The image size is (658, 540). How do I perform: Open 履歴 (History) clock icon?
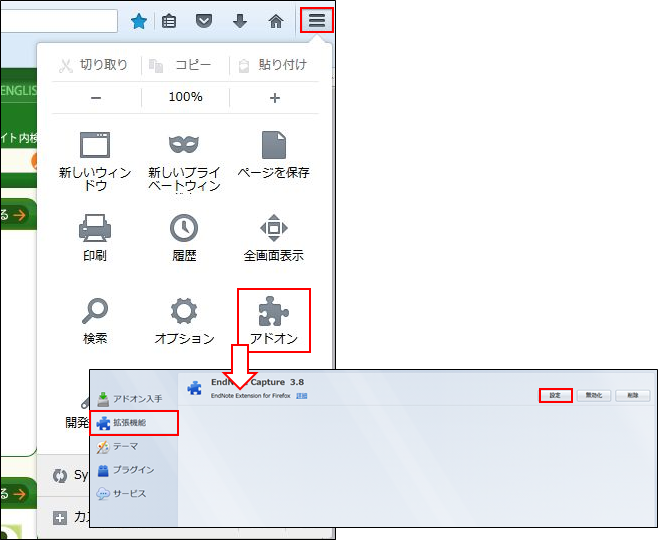pos(184,237)
